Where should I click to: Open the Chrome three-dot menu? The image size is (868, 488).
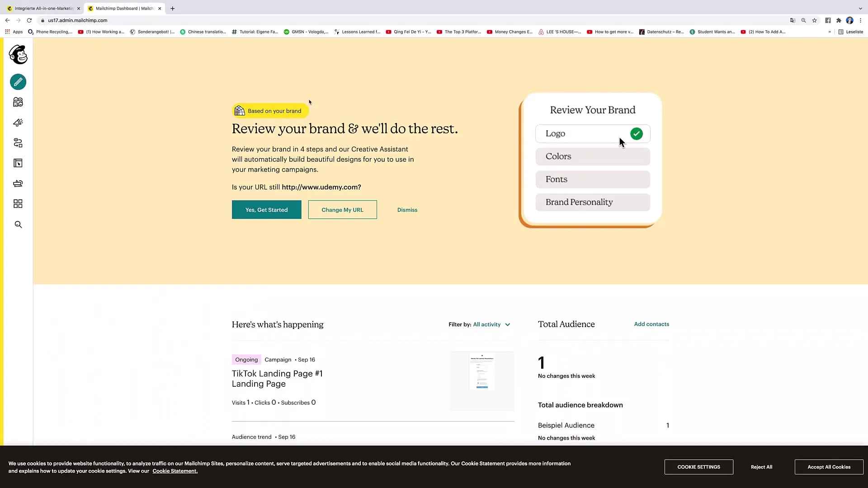(861, 20)
